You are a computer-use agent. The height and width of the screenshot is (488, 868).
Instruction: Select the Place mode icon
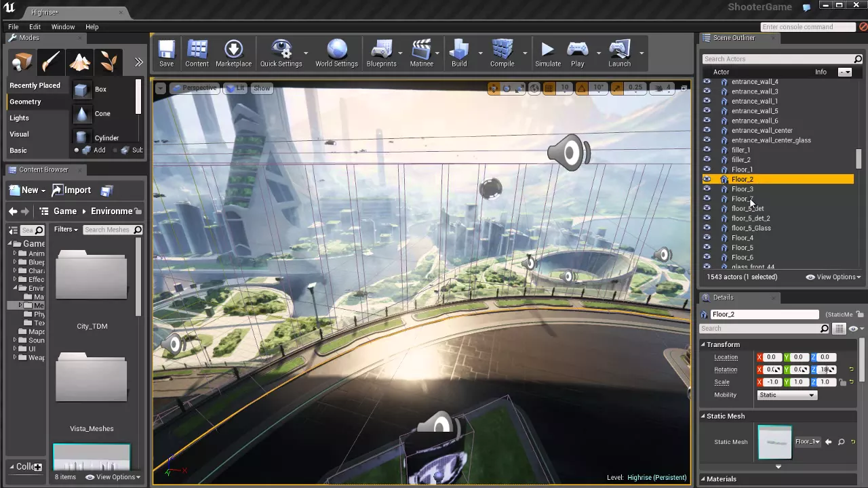click(22, 62)
